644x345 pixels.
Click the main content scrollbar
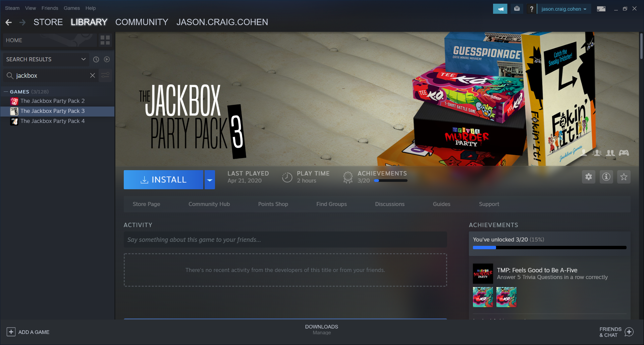tap(641, 46)
